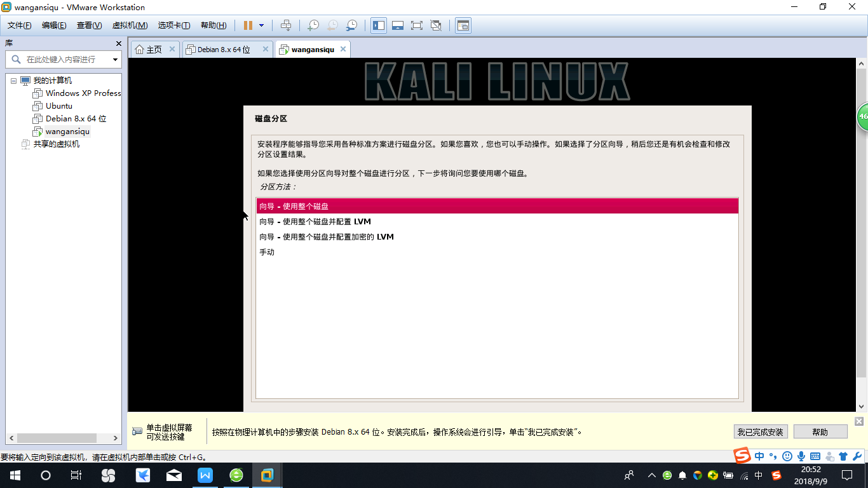868x488 pixels.
Task: Toggle the thumbnail bar view icon
Action: 398,25
